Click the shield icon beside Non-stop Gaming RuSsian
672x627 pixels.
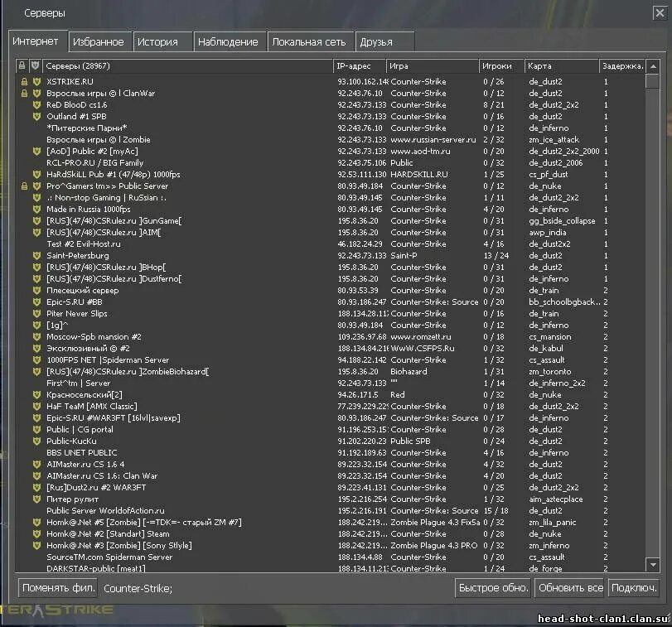tap(36, 197)
